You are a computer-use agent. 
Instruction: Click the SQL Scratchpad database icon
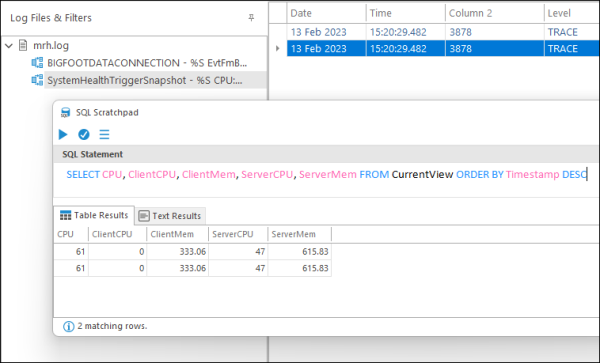(65, 112)
